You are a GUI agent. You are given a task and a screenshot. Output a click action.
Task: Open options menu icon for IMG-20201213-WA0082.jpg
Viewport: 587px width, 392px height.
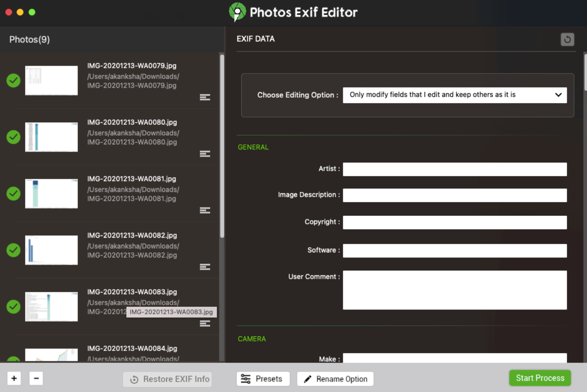pyautogui.click(x=204, y=267)
